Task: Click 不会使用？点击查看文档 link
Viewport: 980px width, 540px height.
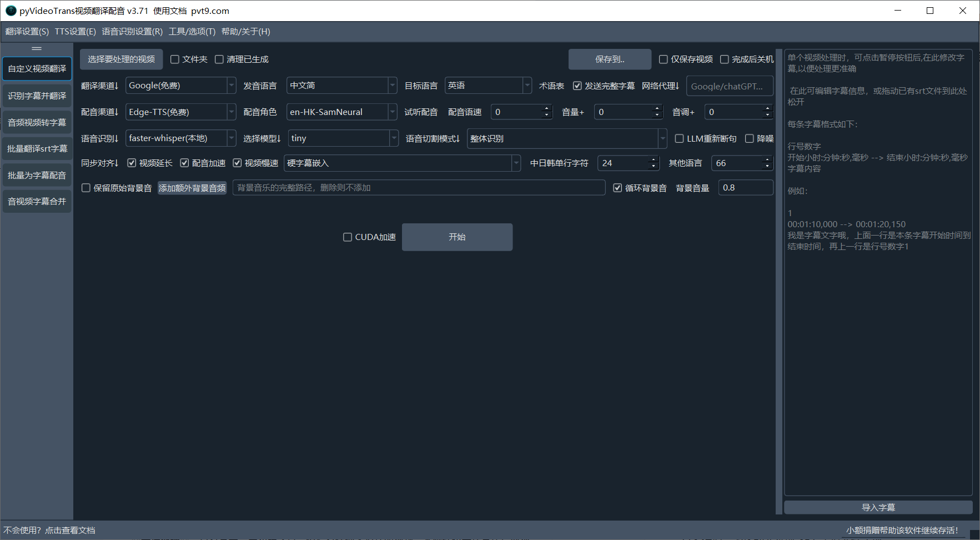Action: click(x=49, y=531)
